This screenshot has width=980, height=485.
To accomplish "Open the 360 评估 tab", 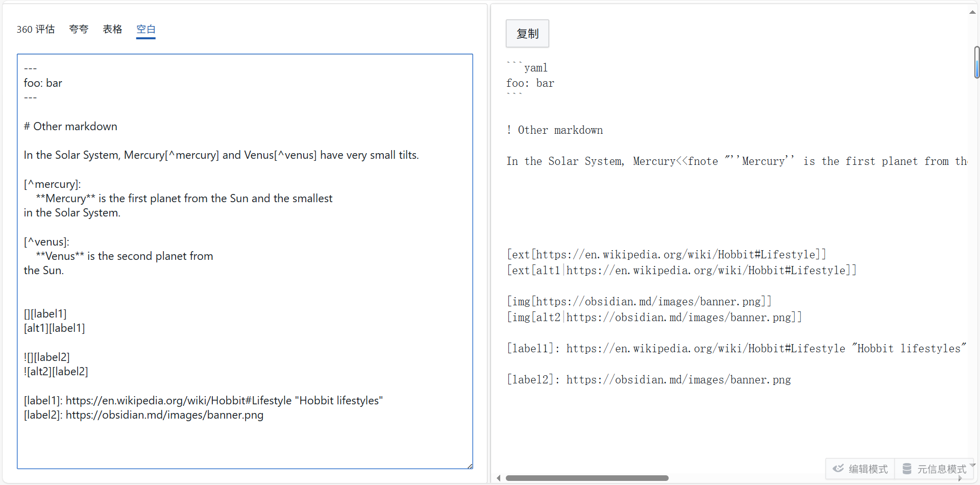I will click(x=36, y=29).
